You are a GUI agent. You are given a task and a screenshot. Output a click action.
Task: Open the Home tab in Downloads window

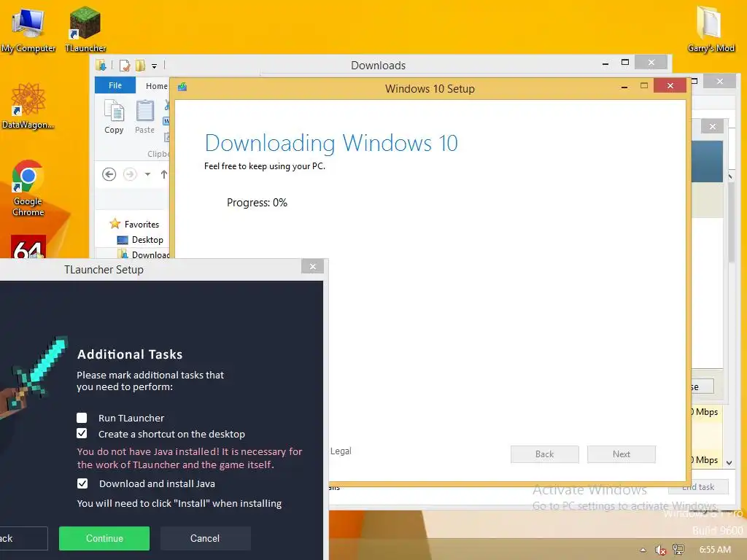pos(156,86)
